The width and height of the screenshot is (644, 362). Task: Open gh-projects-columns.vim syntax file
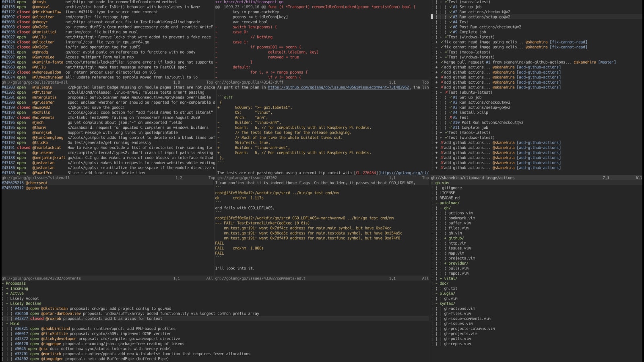click(x=469, y=329)
